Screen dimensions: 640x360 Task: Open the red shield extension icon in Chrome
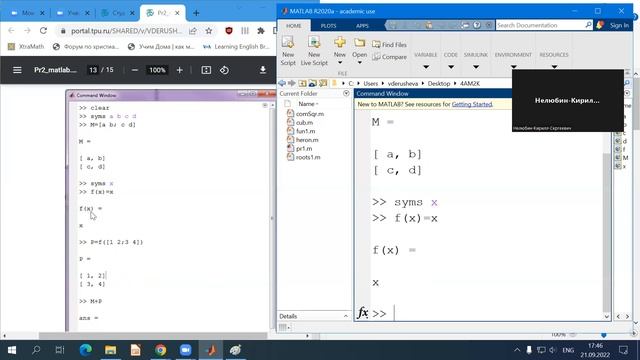click(x=229, y=31)
